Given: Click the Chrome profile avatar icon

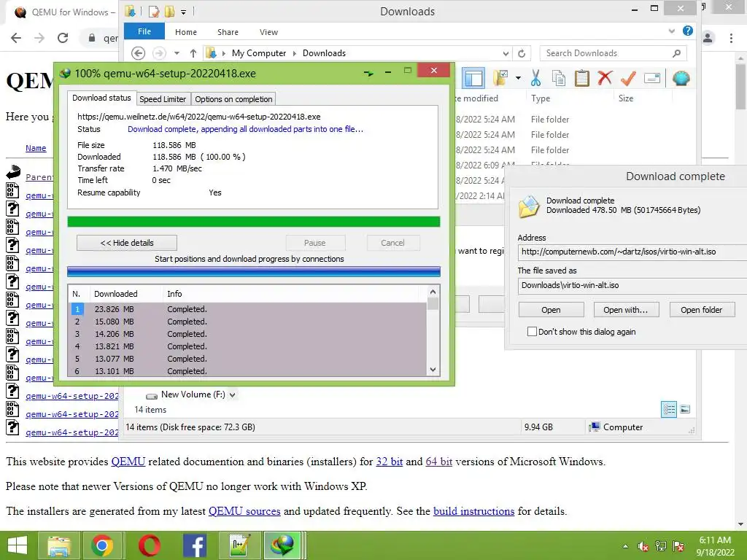Looking at the screenshot, I should click(x=708, y=38).
